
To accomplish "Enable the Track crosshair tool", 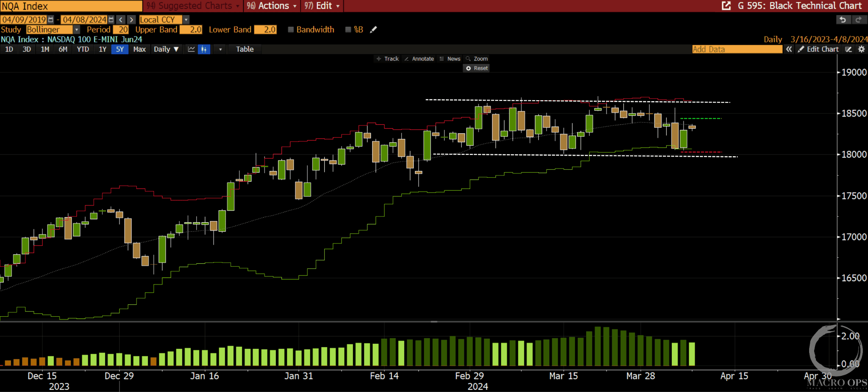I will pos(387,59).
